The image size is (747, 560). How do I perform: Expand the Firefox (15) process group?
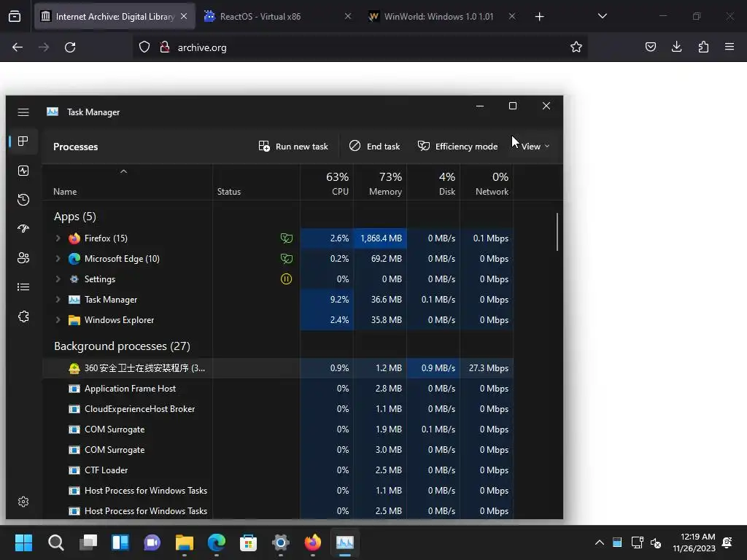coord(58,238)
